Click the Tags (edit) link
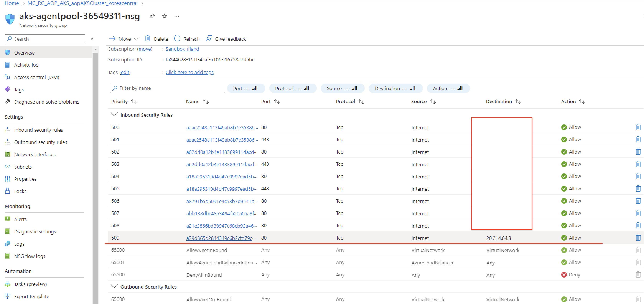Screen dimensions: 644x304 125,72
